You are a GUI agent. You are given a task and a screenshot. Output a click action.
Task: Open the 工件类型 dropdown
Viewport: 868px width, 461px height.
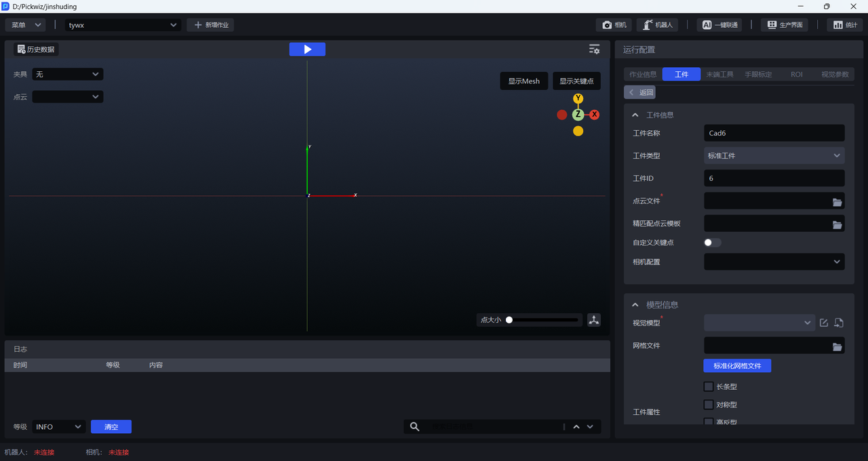click(x=774, y=156)
